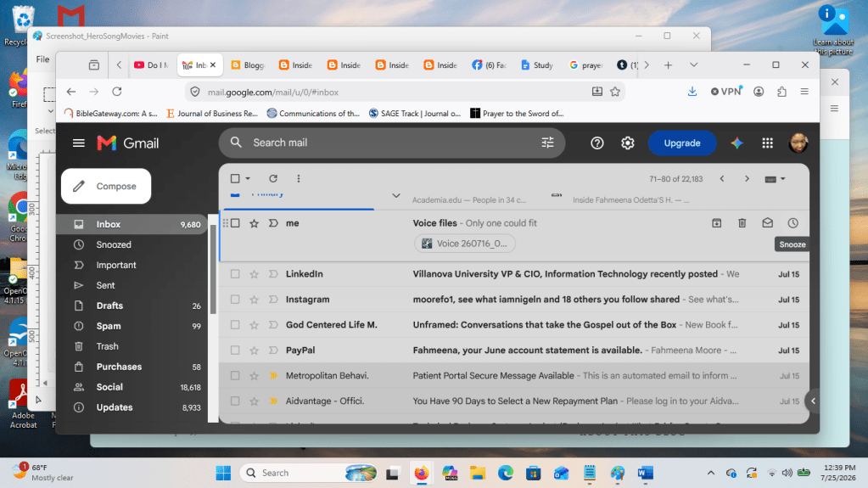Open input tools keyboard dropdown
The image size is (868, 488).
tap(775, 179)
